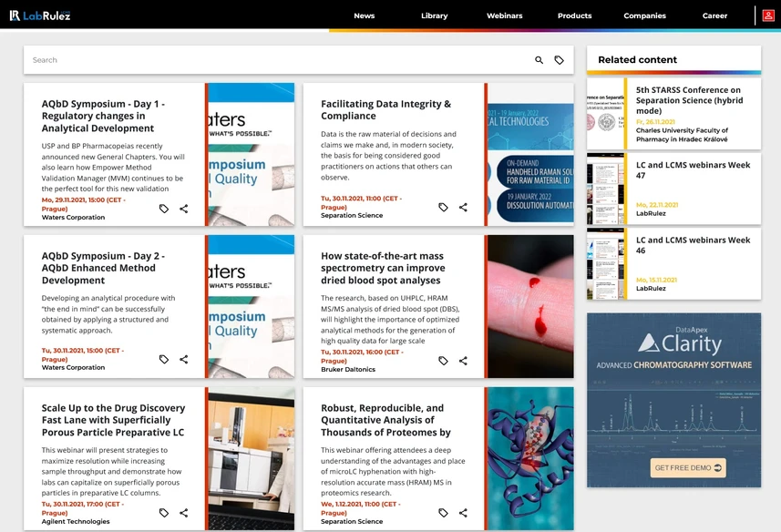Screen dimensions: 781x532
Task: Click tag icon on AQbD Symposium Day 1 card
Action: 164,209
